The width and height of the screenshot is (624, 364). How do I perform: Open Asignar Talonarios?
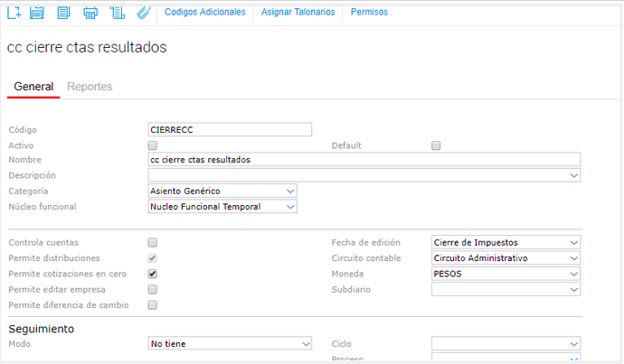coord(298,12)
